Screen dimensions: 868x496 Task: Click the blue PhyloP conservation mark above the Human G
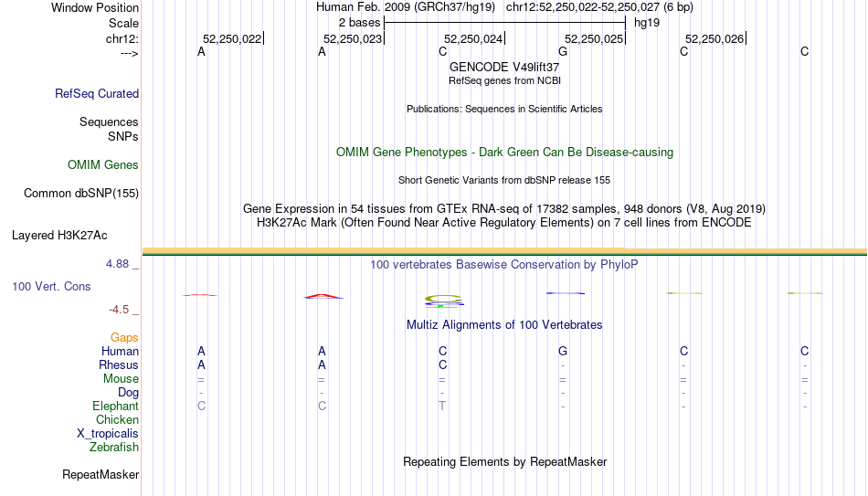[x=566, y=293]
